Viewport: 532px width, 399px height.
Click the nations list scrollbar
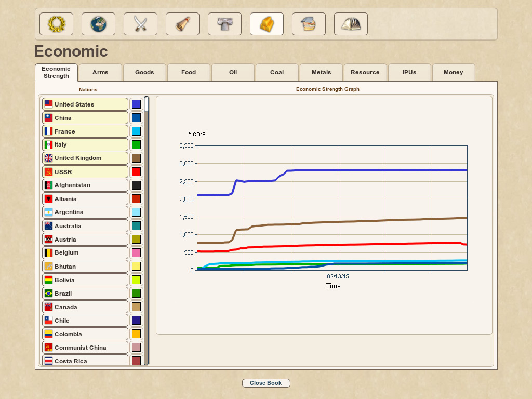(x=147, y=234)
